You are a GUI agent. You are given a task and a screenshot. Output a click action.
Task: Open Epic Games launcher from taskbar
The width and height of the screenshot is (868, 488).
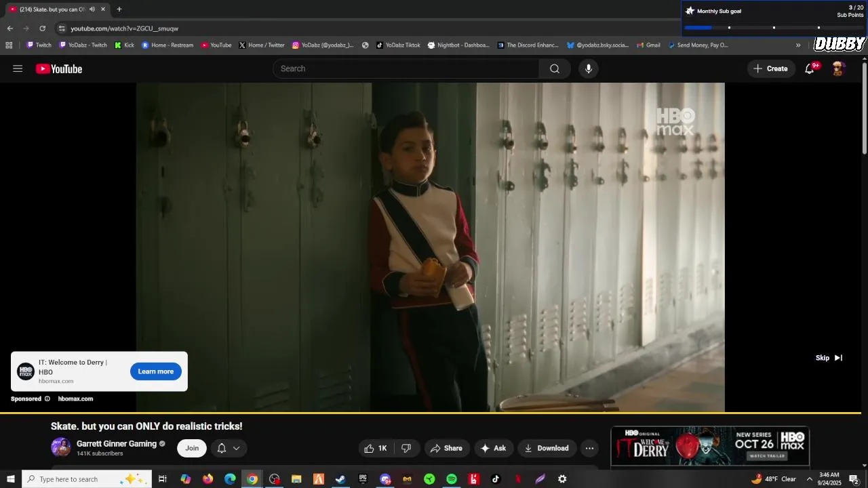(363, 479)
